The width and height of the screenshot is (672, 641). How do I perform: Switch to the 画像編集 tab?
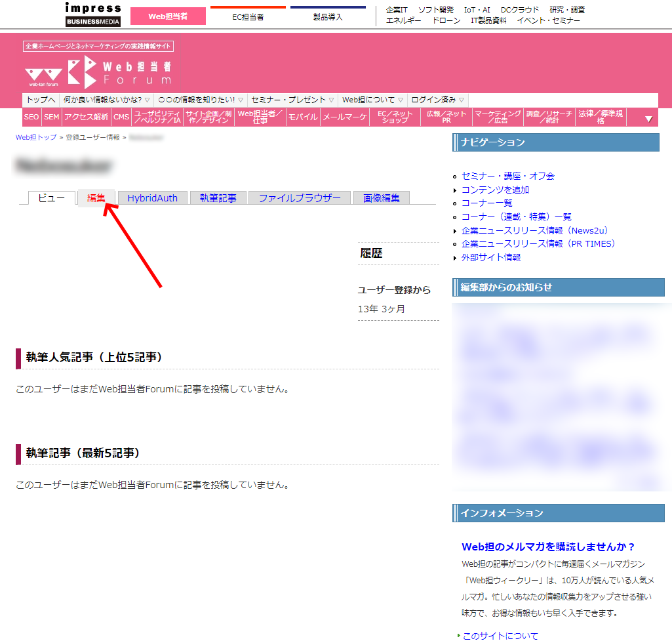[382, 198]
